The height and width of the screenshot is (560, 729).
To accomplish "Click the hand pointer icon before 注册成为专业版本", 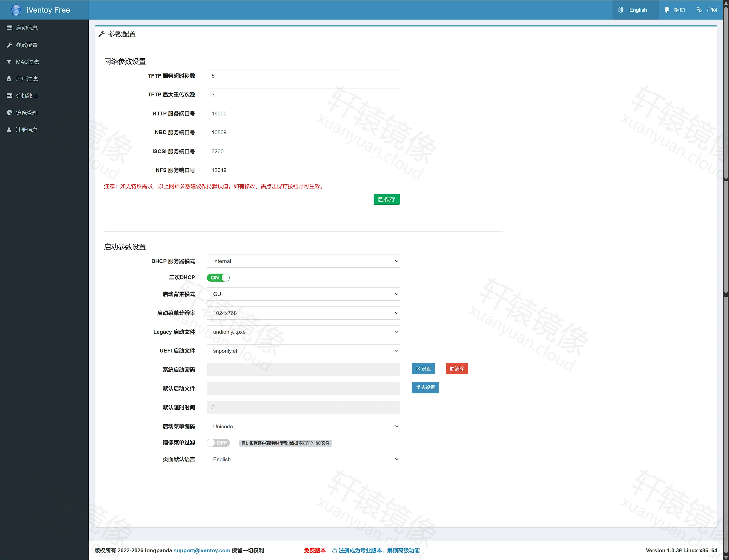I will [334, 550].
